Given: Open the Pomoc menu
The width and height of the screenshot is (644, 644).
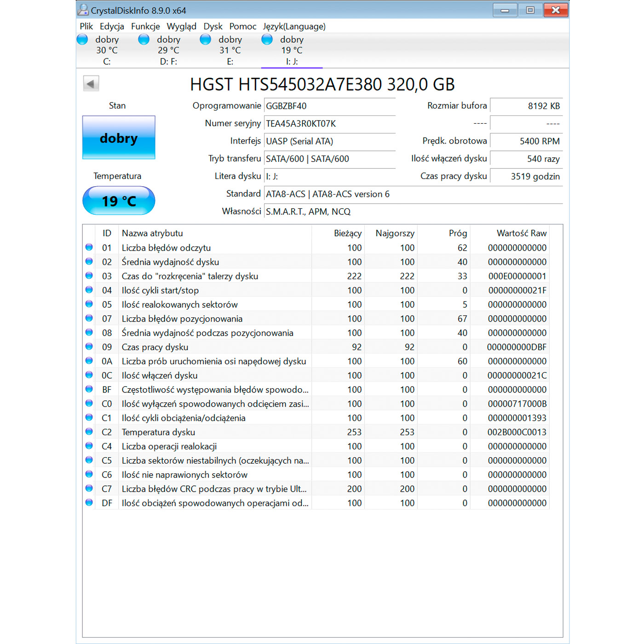Looking at the screenshot, I should [x=243, y=26].
